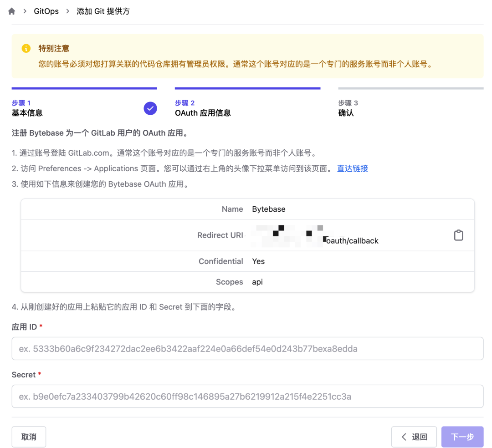
Task: Click the back chevron on 退回 button
Action: click(x=404, y=437)
